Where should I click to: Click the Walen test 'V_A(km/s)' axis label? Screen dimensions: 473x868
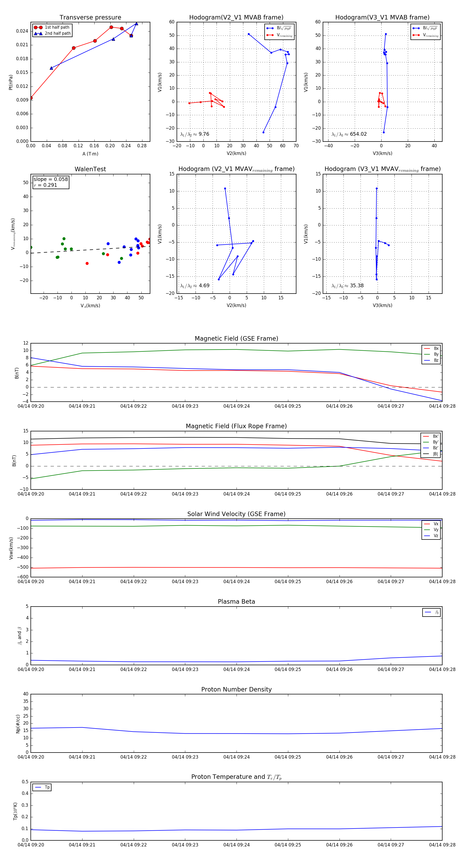coord(90,306)
